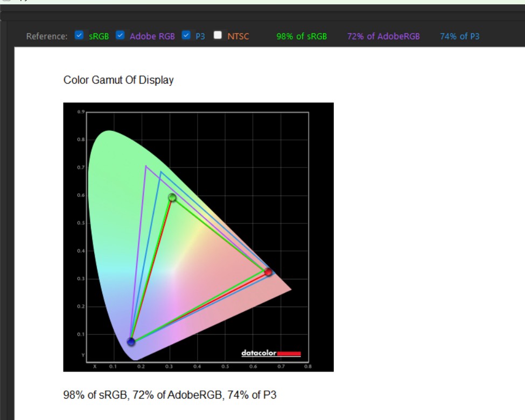The height and width of the screenshot is (420, 525).
Task: Click the top vertex of purple Adobe RGB triangle
Action: [146, 166]
